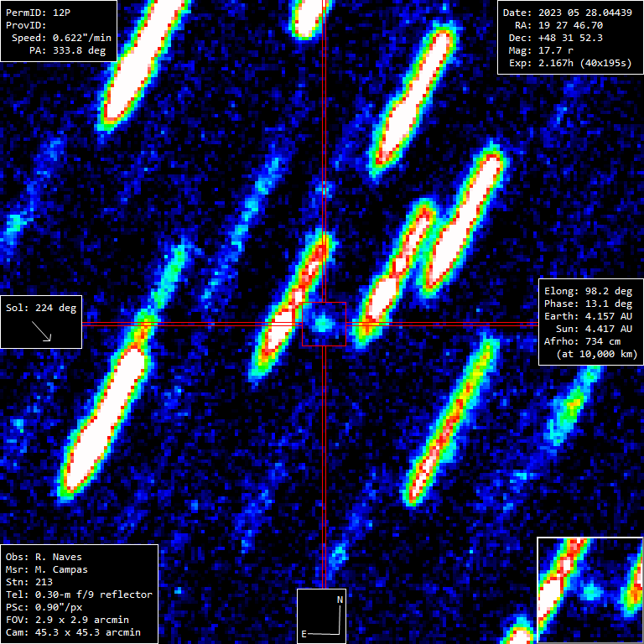Click the RA: 19 27 46.70 value
The image size is (644, 644).
(x=559, y=25)
